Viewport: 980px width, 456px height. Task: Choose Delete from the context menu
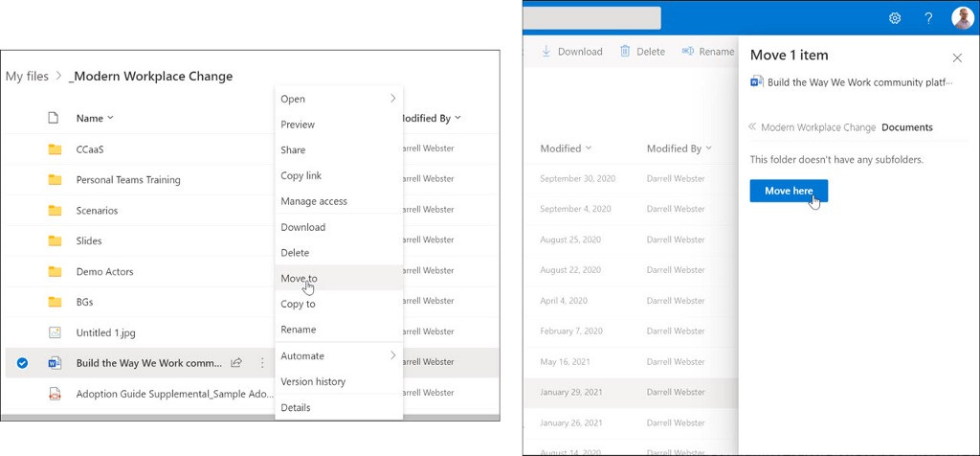click(339, 253)
